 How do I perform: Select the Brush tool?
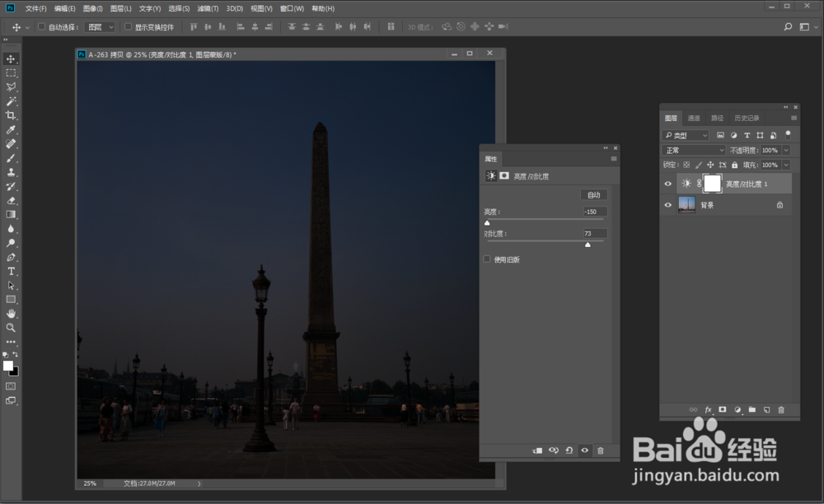(11, 158)
